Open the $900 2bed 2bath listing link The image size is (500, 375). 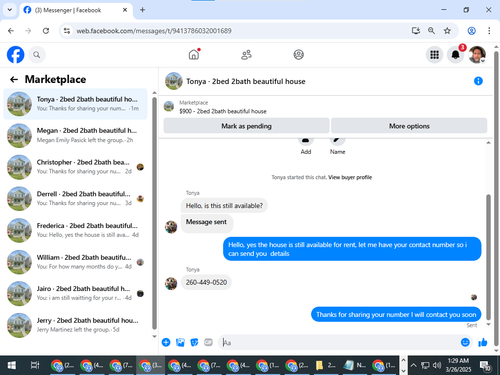223,111
